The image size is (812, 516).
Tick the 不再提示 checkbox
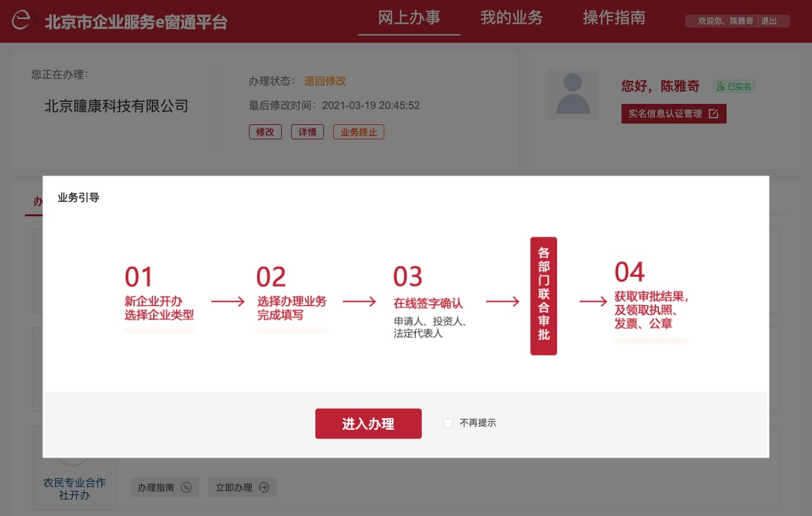[448, 423]
